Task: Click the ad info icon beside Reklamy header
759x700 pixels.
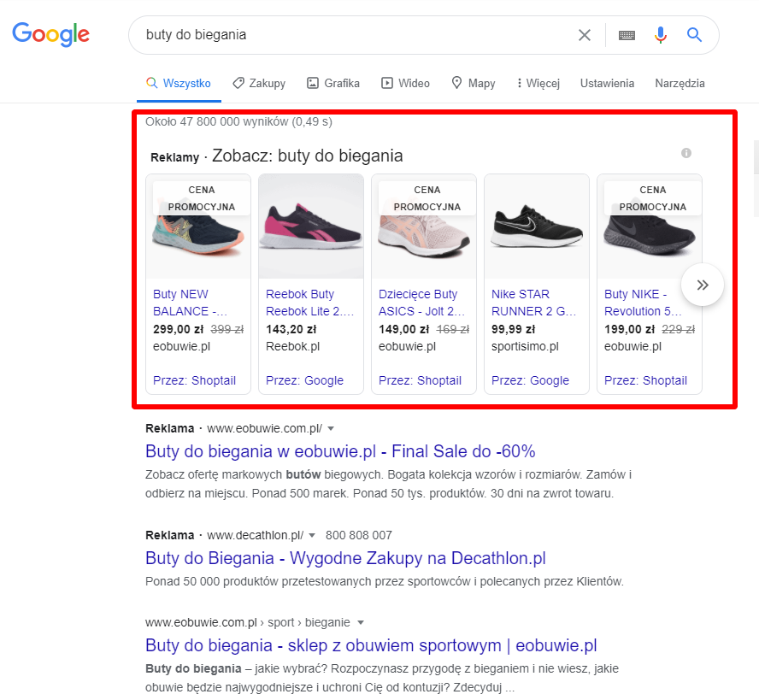Action: point(685,153)
